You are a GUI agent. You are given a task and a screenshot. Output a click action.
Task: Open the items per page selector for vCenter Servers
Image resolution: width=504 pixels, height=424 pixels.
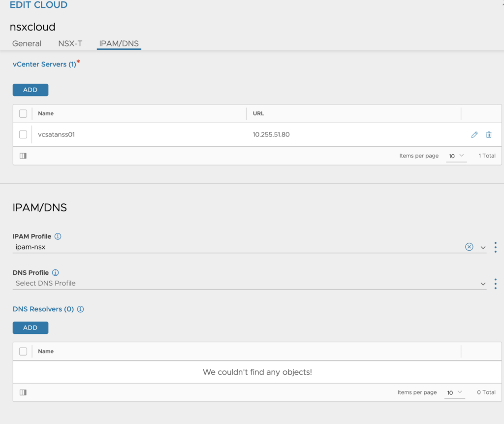coord(456,156)
